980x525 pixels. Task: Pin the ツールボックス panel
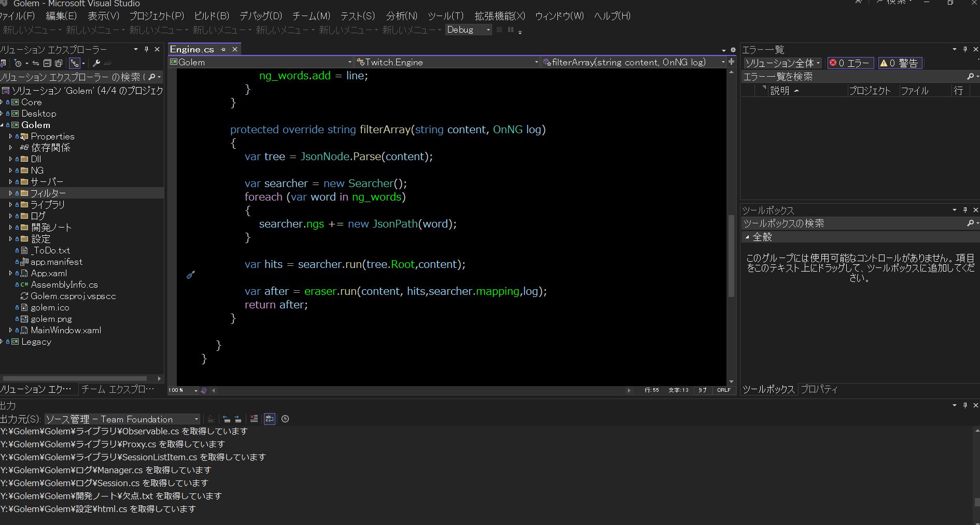point(965,210)
